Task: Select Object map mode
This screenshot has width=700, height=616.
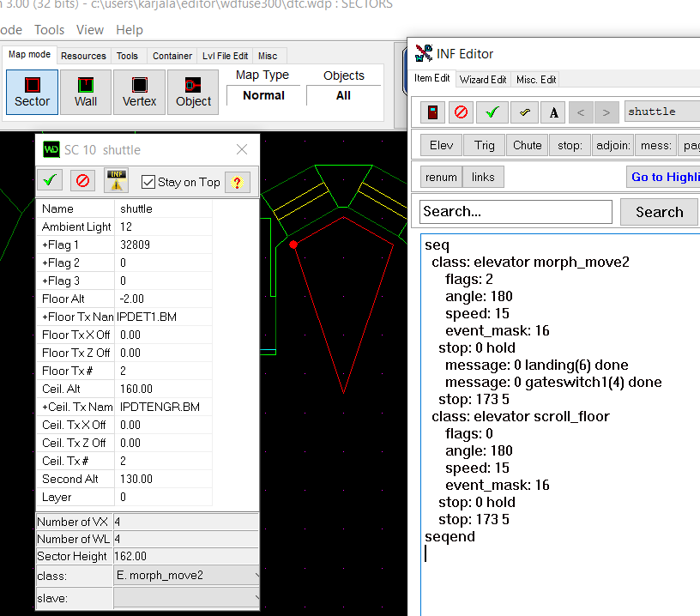Action: tap(193, 92)
